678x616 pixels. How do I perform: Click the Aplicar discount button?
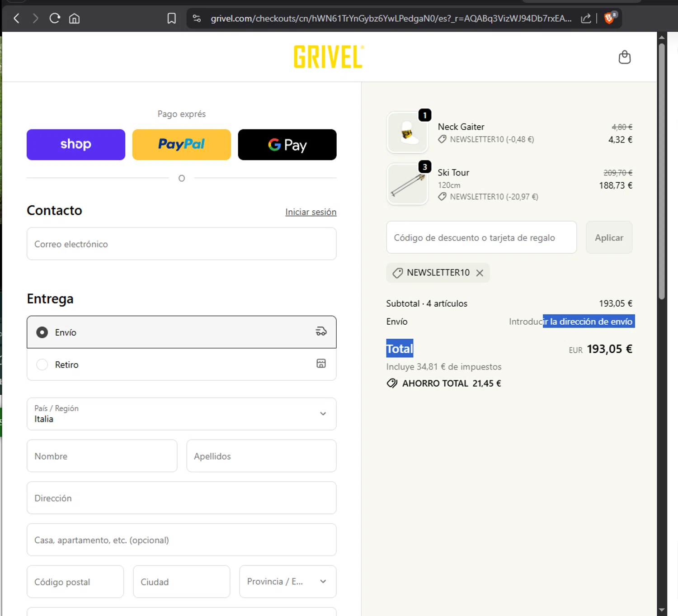pyautogui.click(x=609, y=237)
